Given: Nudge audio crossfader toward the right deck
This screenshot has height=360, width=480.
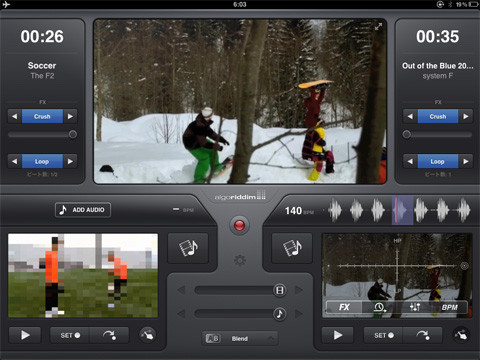Looking at the screenshot, I should click(x=298, y=314).
